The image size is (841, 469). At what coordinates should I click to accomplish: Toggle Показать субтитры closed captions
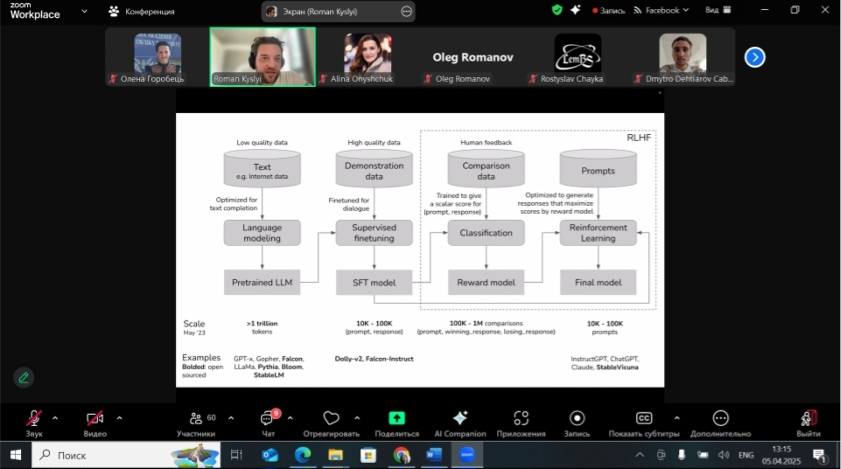(x=645, y=419)
